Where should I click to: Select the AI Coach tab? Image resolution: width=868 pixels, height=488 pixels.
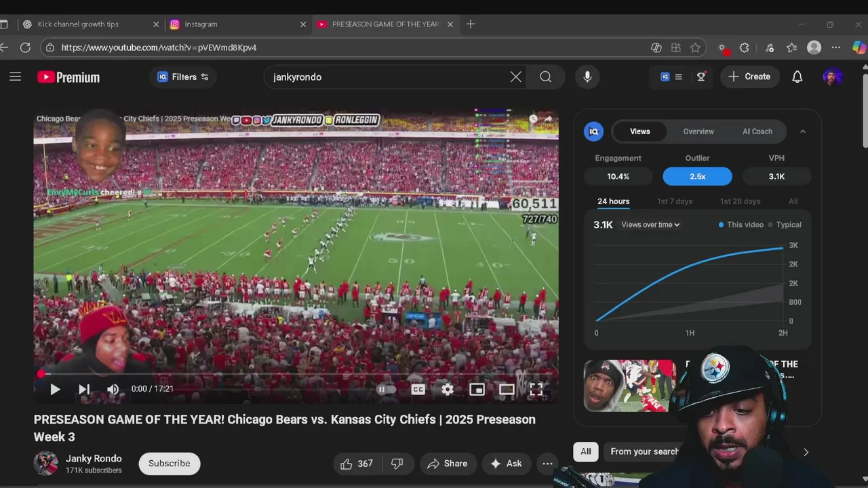tap(757, 131)
